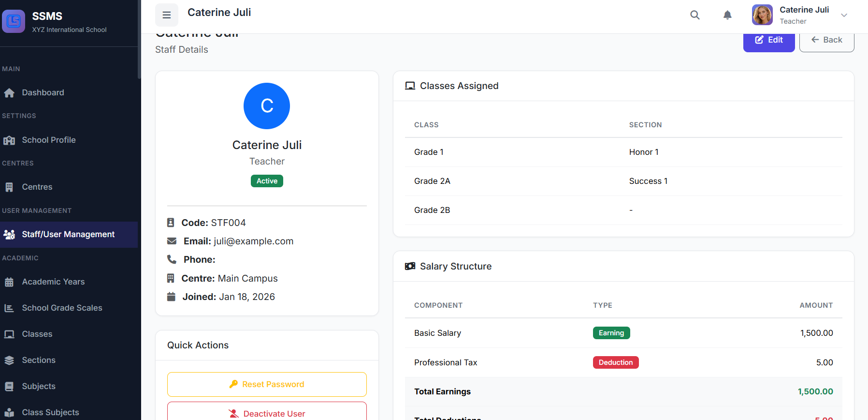This screenshot has height=420, width=868.
Task: Expand the user profile dropdown chevron
Action: [x=844, y=15]
